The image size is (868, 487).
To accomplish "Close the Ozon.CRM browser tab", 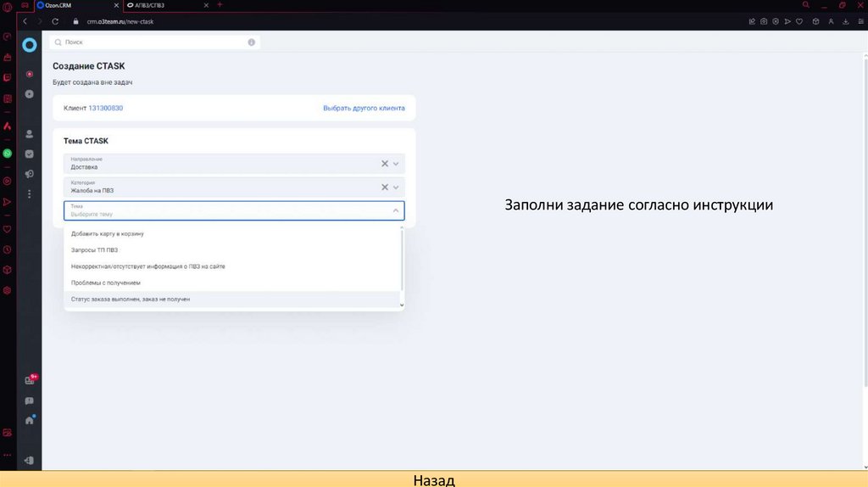I will point(116,5).
